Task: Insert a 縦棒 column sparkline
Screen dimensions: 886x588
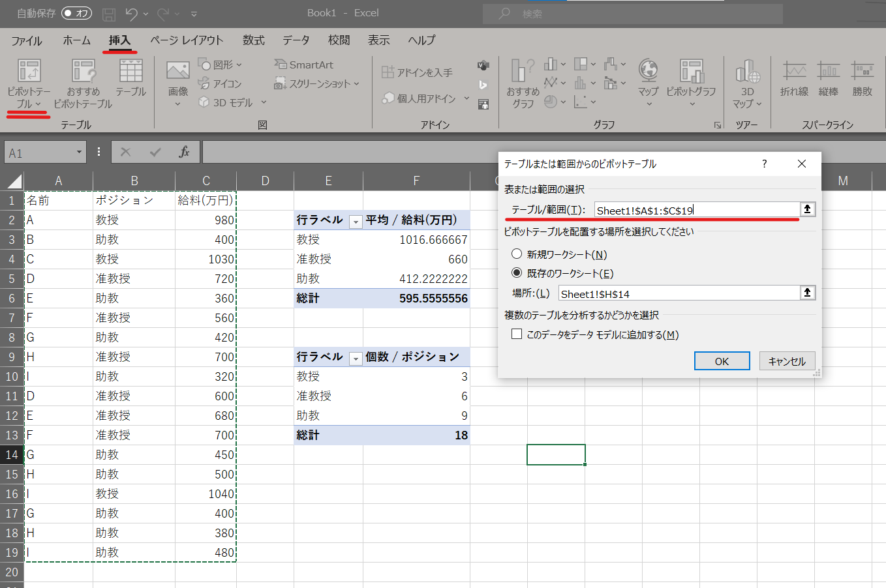Action: pos(829,78)
